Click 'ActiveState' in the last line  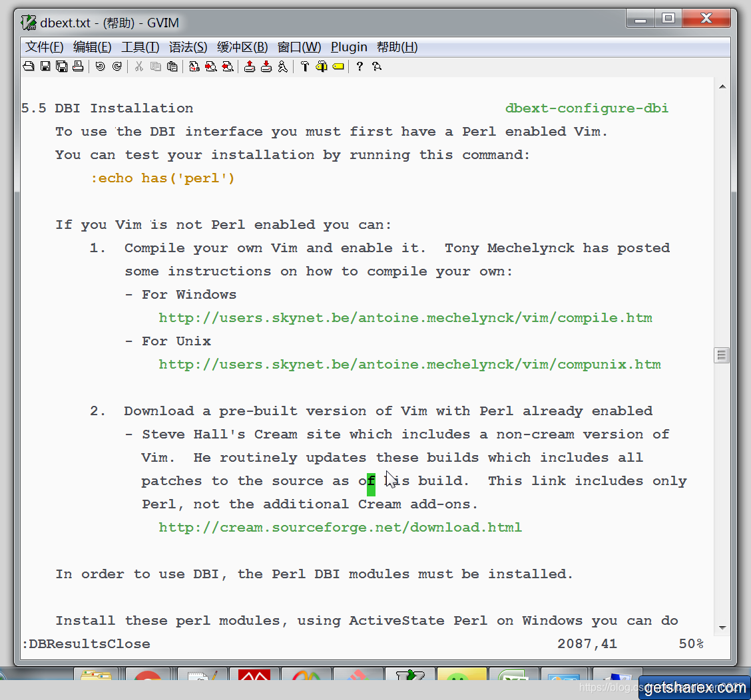pos(397,621)
